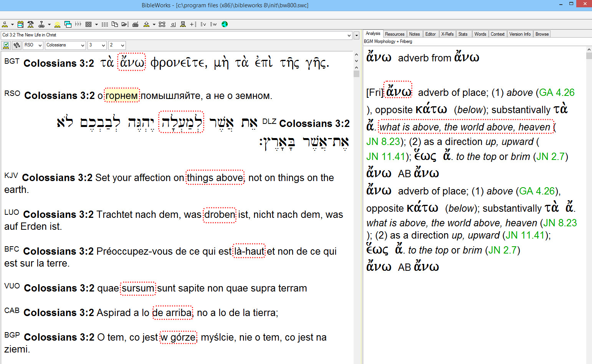Click the question mark help icon
This screenshot has width=592, height=364.
point(41,24)
